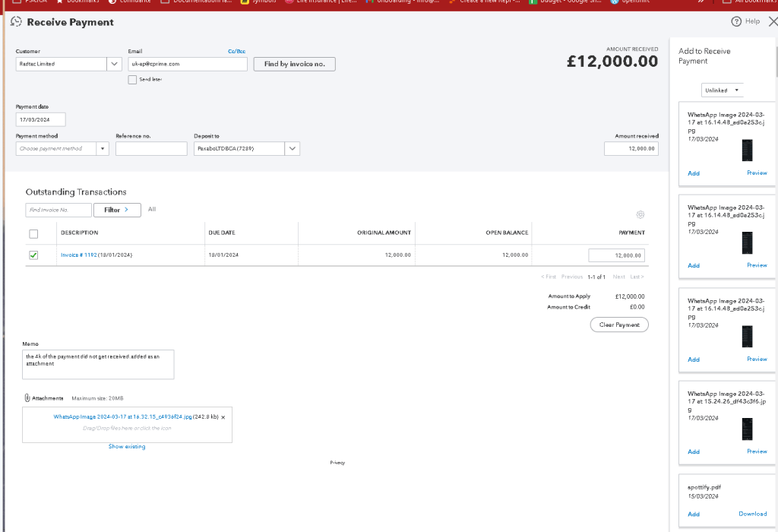Viewport: 778px width, 532px height.
Task: Add the spotify.pdf attachment
Action: pyautogui.click(x=694, y=514)
